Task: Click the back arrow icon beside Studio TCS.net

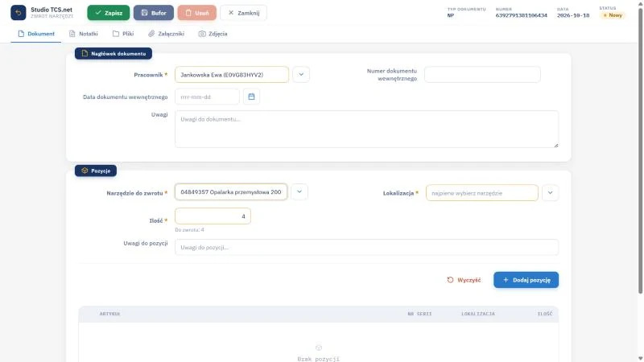Action: (x=18, y=13)
